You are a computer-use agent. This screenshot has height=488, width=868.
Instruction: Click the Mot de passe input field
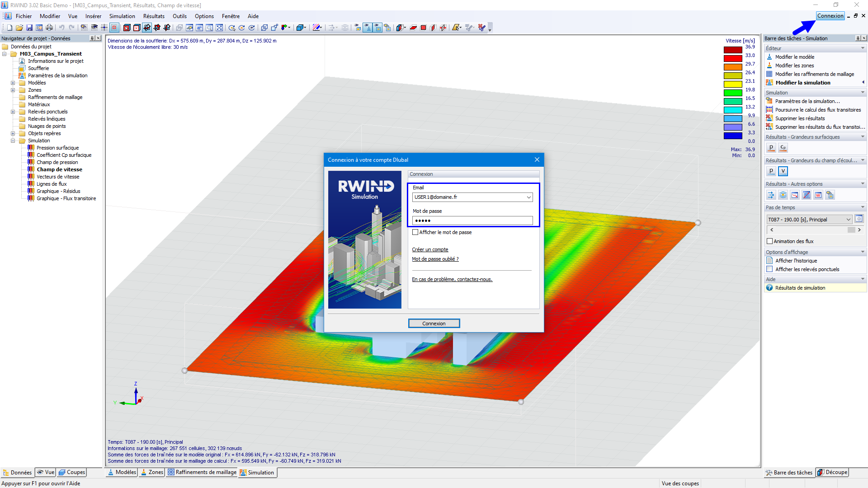pos(472,221)
